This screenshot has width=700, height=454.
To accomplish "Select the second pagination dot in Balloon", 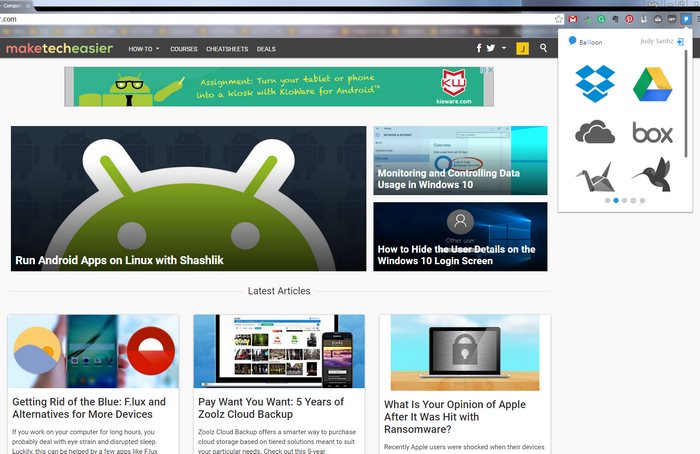I will (x=615, y=200).
